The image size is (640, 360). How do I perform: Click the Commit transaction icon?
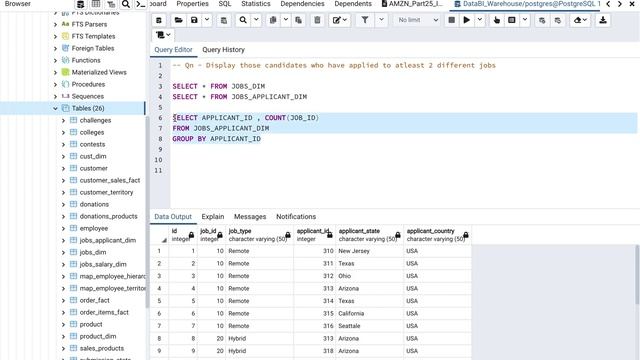tap(542, 20)
